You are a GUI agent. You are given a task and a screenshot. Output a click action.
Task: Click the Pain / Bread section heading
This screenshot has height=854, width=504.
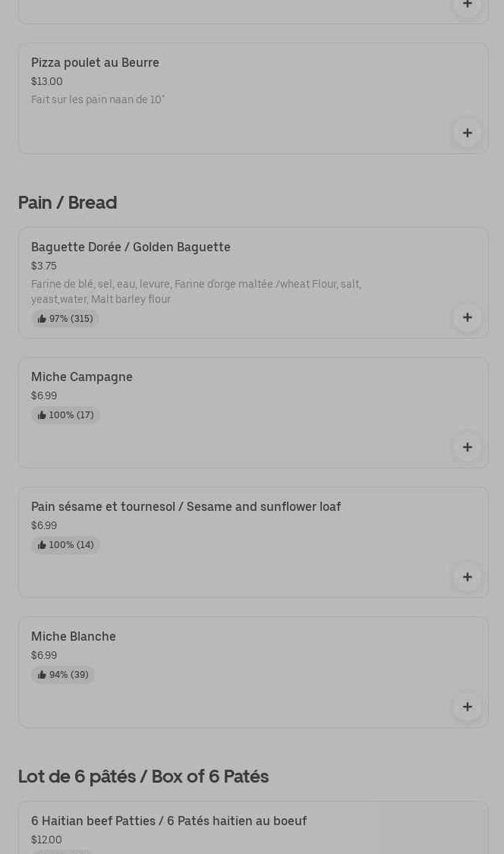point(68,203)
